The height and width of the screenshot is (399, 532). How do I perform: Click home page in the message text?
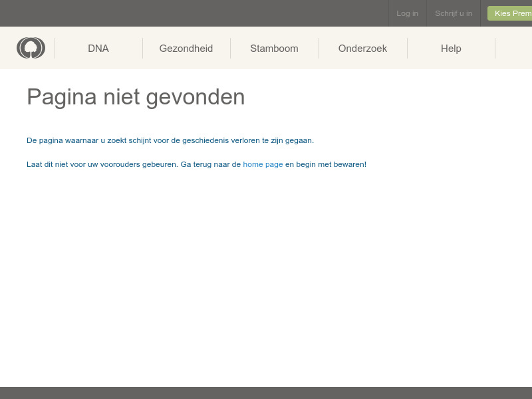(x=263, y=164)
